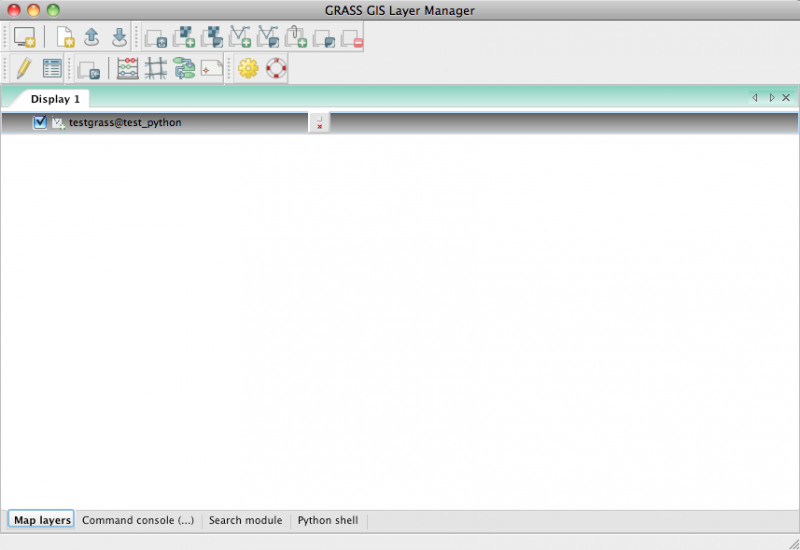Viewport: 800px width, 550px height.
Task: Save workspace using the down-arrow icon
Action: [x=119, y=38]
